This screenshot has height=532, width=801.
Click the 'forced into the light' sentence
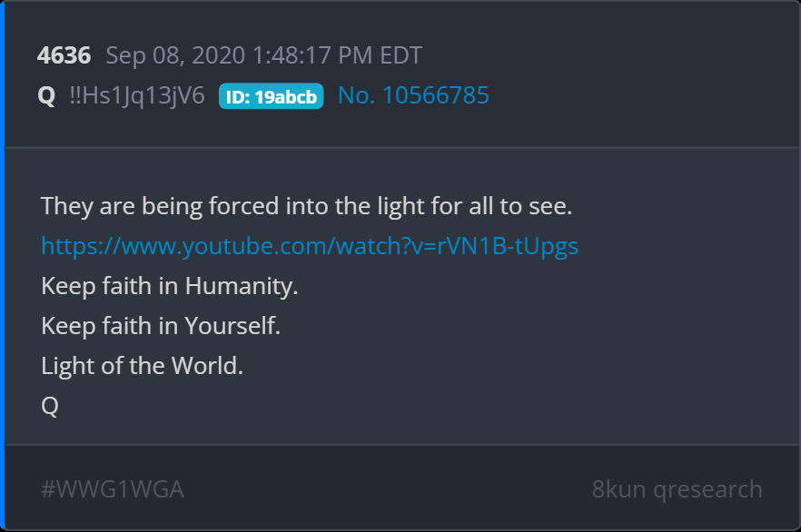point(307,206)
